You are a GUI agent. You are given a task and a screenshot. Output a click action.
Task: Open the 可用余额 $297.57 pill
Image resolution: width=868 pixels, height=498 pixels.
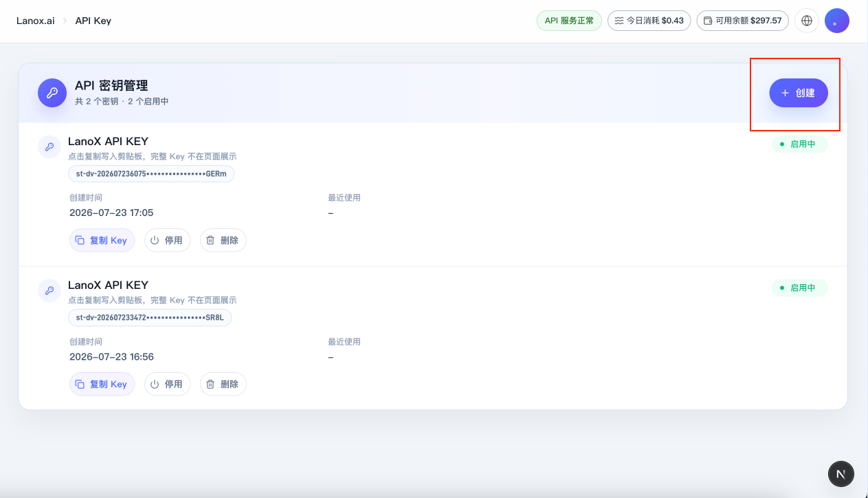743,21
